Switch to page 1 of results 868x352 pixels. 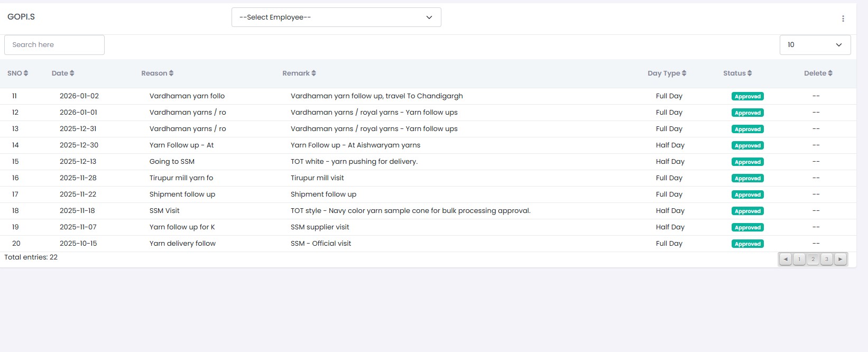[799, 259]
